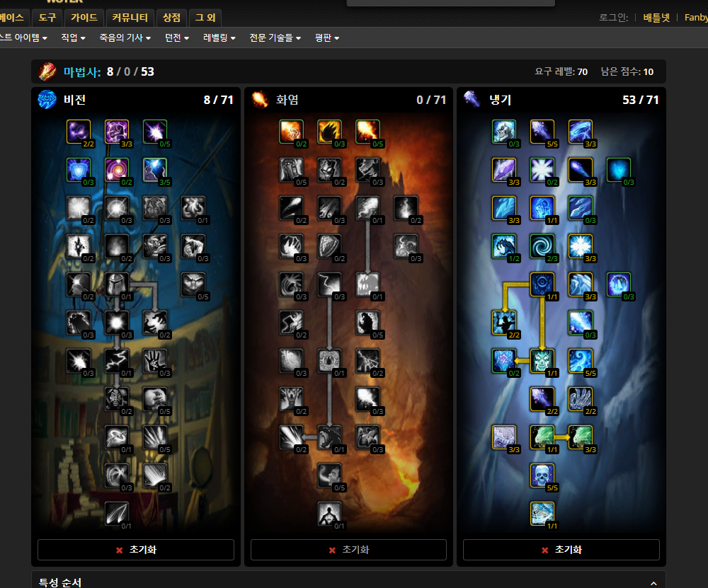Click the Ice Floes talent (3/3)
708x588 pixels.
[x=581, y=132]
